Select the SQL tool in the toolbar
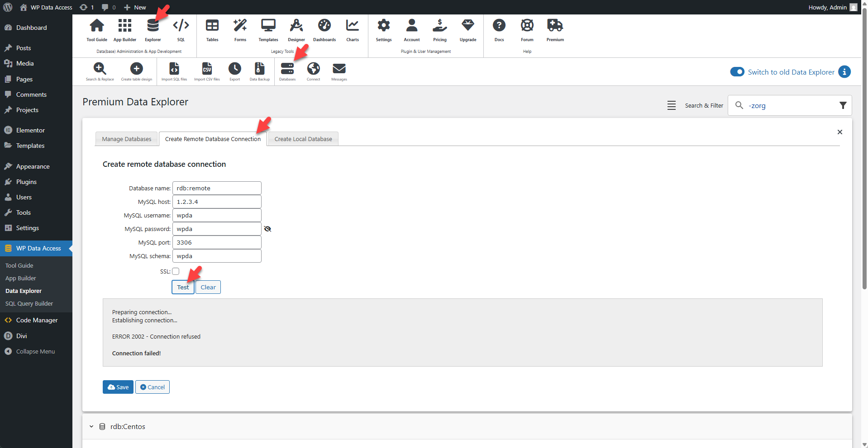Screen dimensions: 868x448 [181, 29]
